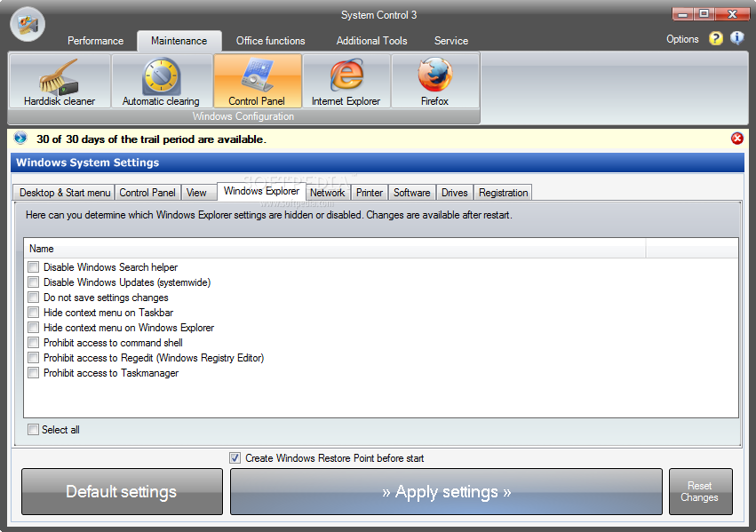Check Hide context menu on Taskbar
756x532 pixels.
tap(33, 313)
